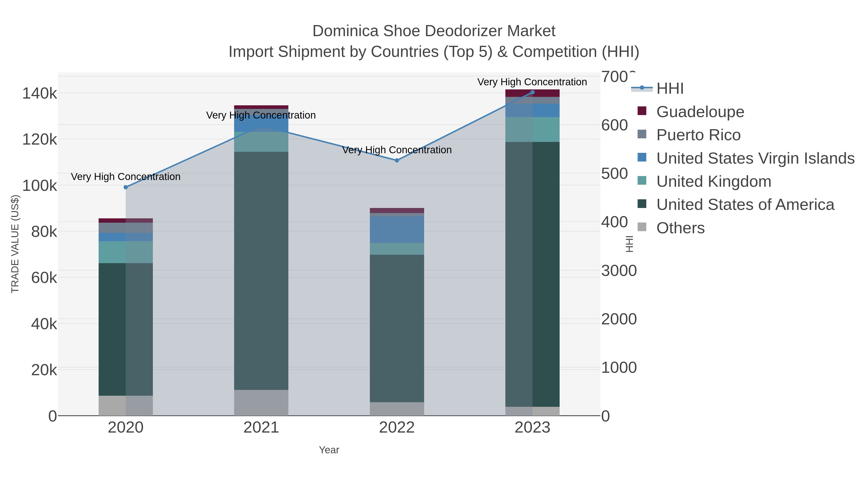
Task: Click the 2022 x-axis year label
Action: tap(397, 428)
